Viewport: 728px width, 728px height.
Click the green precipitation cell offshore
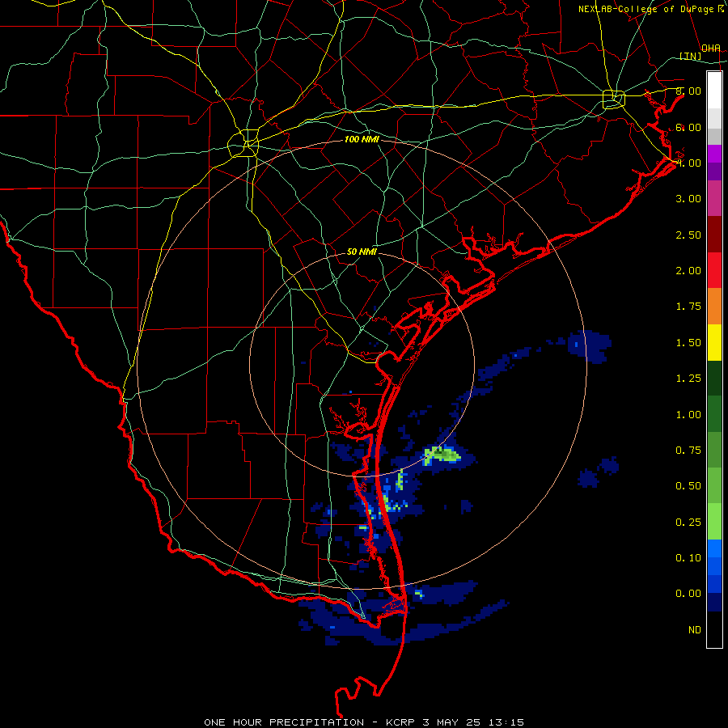(x=442, y=454)
